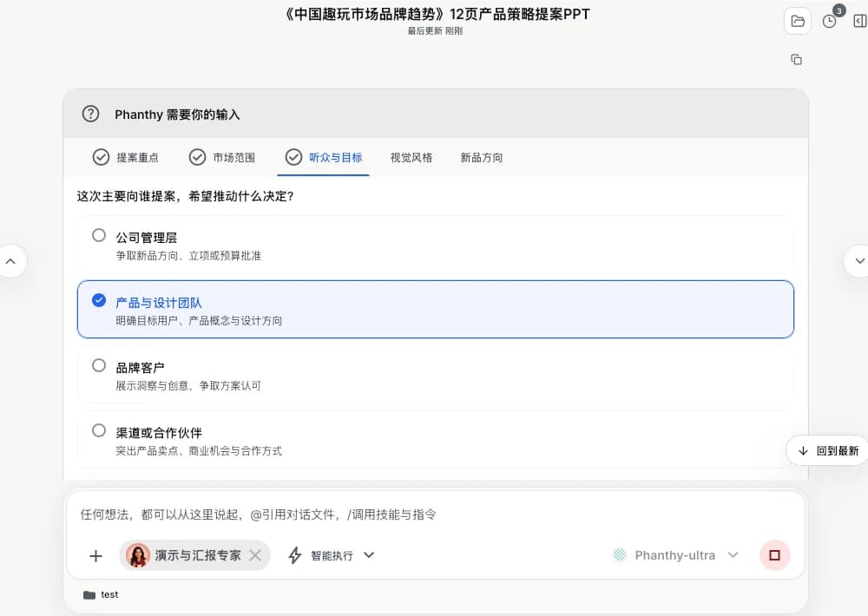The image size is (868, 616).
Task: Select the 品牌客户 radio option
Action: coord(99,365)
